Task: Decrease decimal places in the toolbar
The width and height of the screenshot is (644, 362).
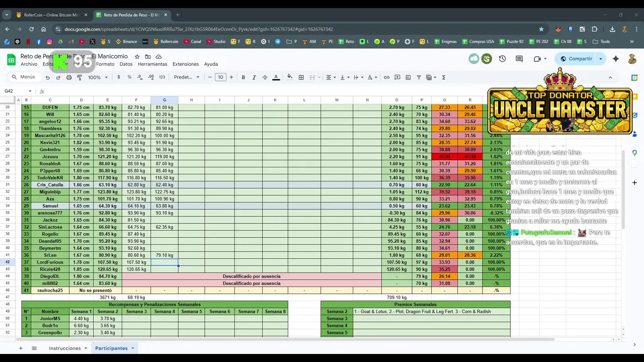Action: coord(140,77)
